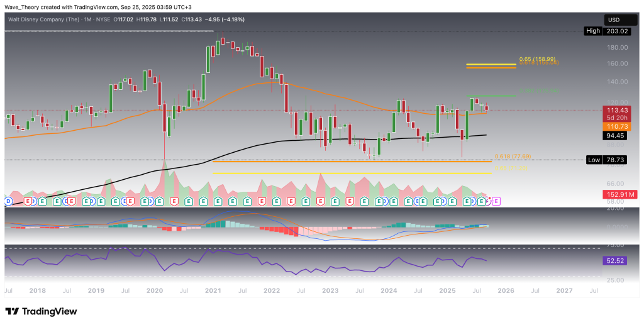
Task: Click the Walt Disney Company symbol title
Action: tap(45, 19)
